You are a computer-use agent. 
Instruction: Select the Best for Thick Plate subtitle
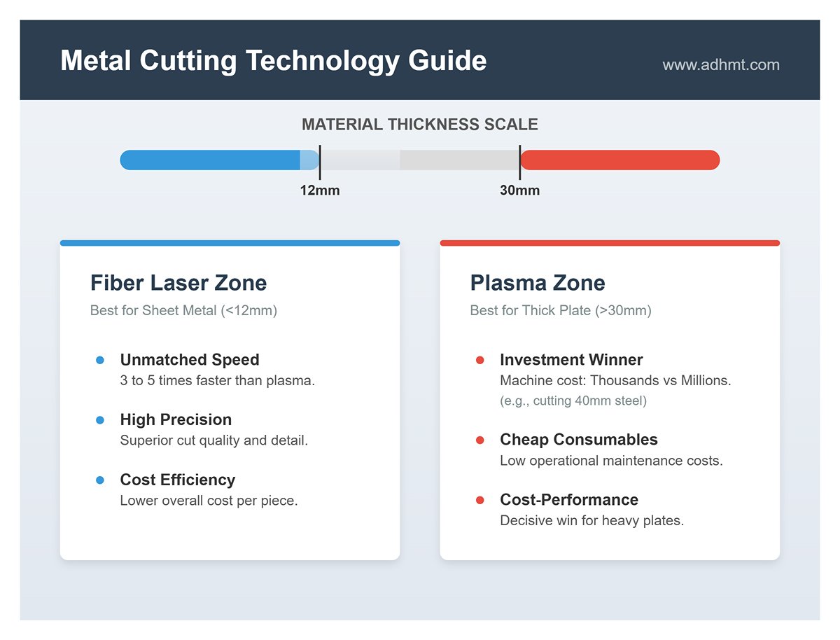560,310
